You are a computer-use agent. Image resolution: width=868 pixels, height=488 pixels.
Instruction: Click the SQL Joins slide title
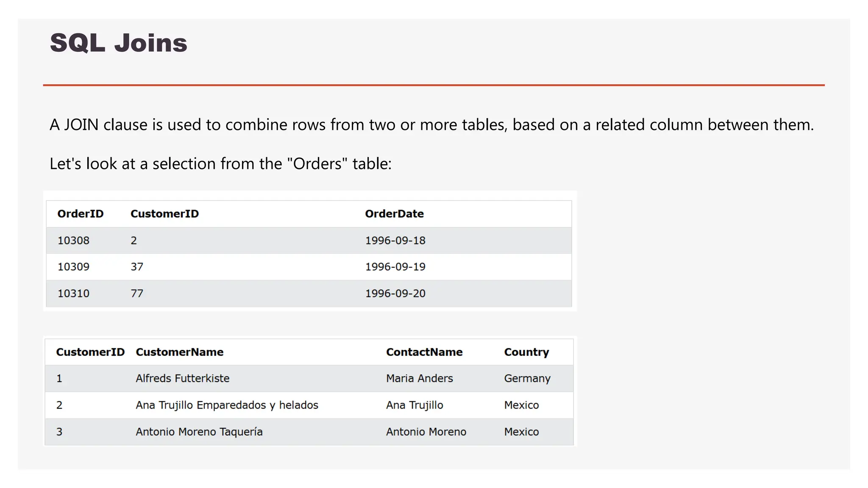pos(119,43)
